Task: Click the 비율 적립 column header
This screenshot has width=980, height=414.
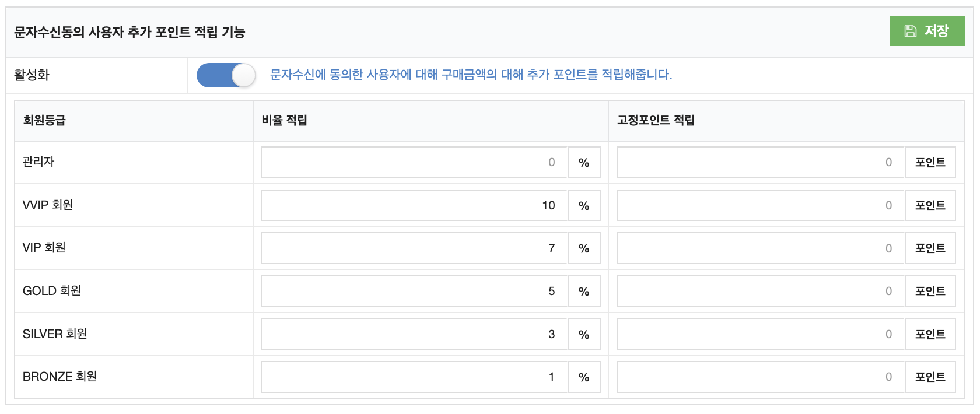Action: tap(284, 120)
